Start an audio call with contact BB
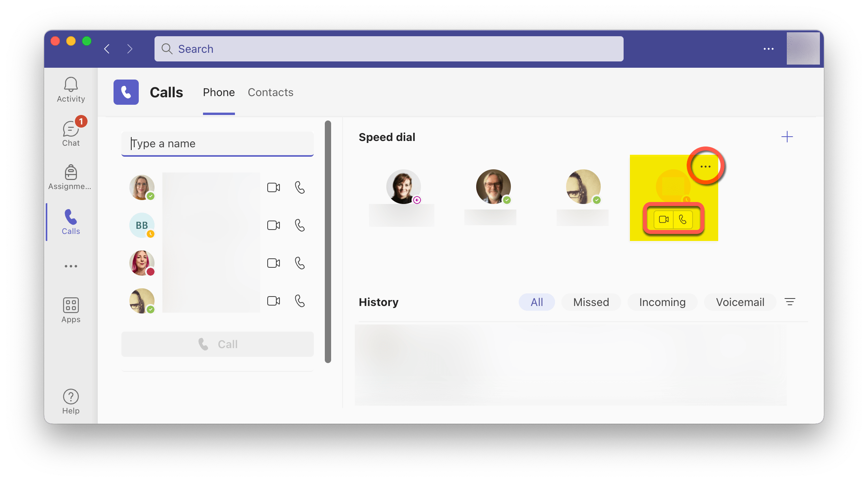This screenshot has height=482, width=868. 300,225
